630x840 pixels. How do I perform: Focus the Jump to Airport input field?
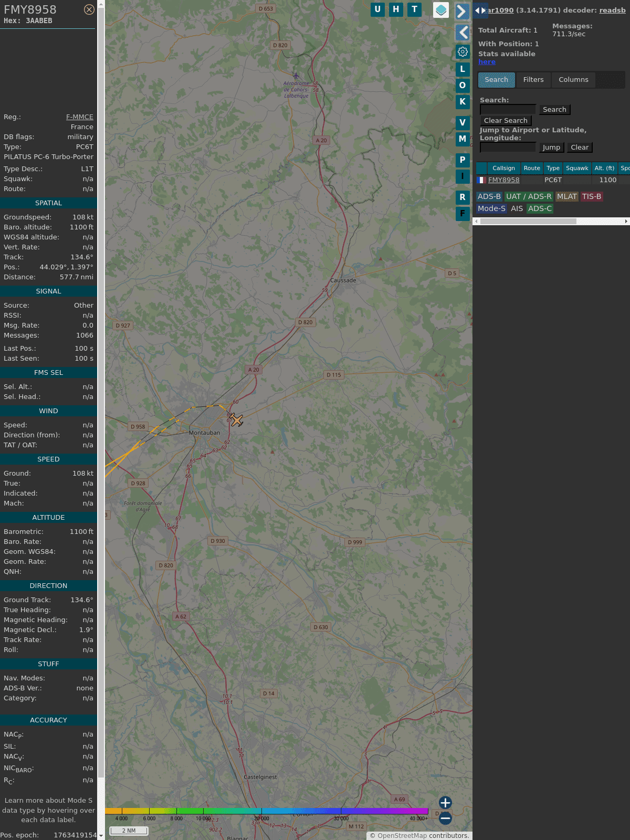coord(508,148)
